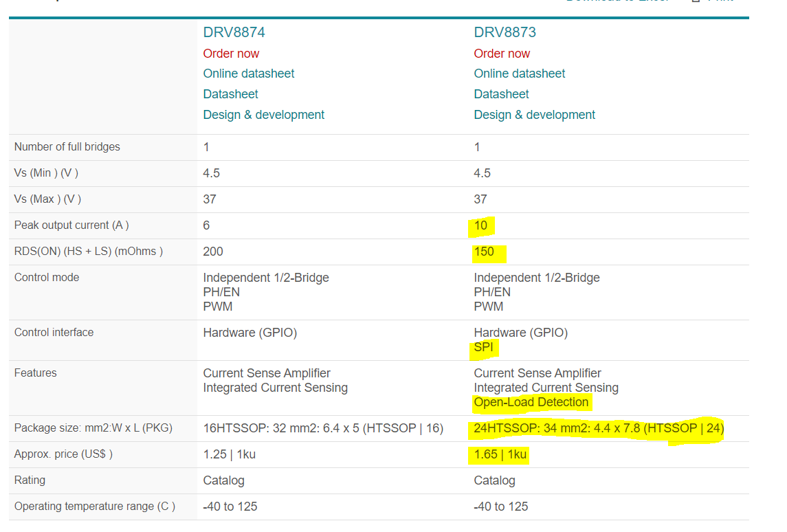Open the DRV8873 product link
Screen dimensions: 787x532
click(x=505, y=32)
